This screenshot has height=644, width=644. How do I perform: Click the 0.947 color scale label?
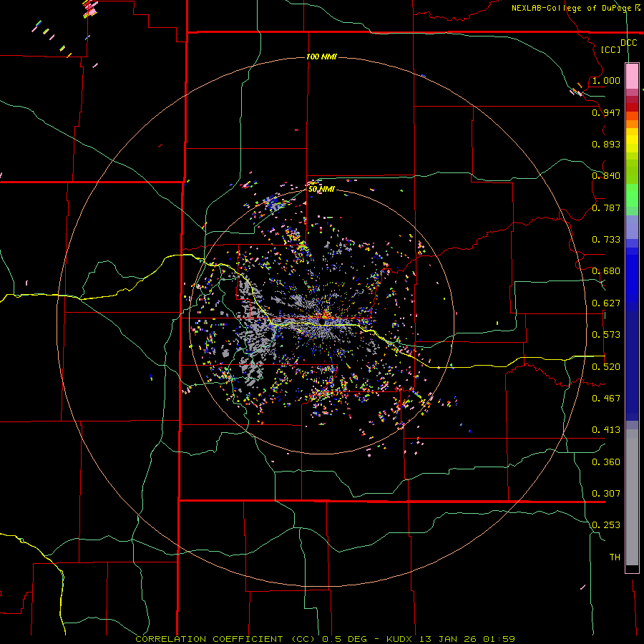click(x=606, y=112)
